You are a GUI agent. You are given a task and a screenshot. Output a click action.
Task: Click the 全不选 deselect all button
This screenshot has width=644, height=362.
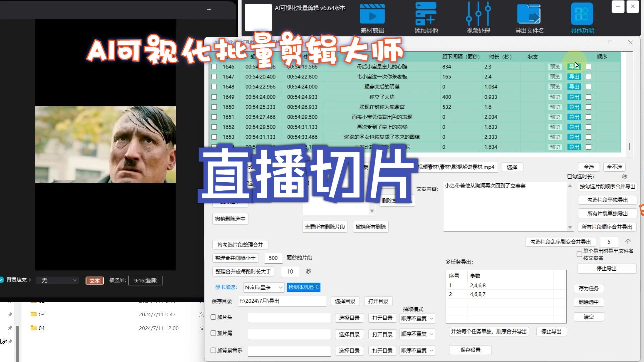(x=614, y=167)
